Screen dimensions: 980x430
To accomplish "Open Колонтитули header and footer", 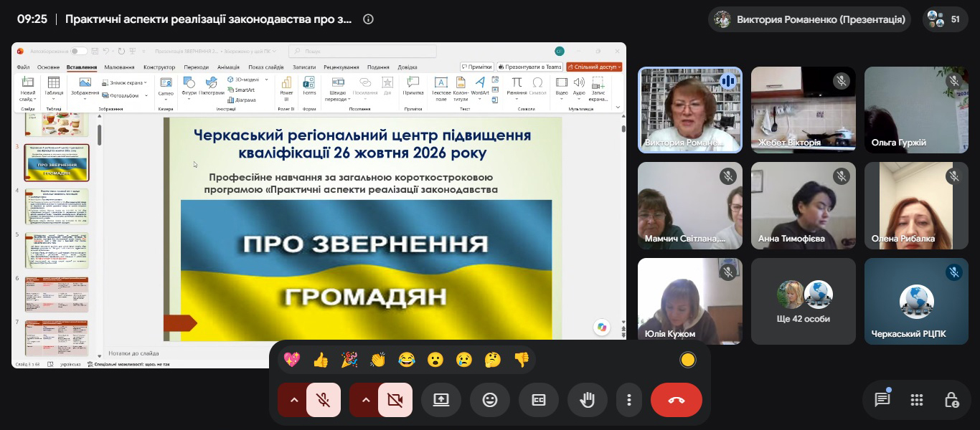I will coord(461,88).
